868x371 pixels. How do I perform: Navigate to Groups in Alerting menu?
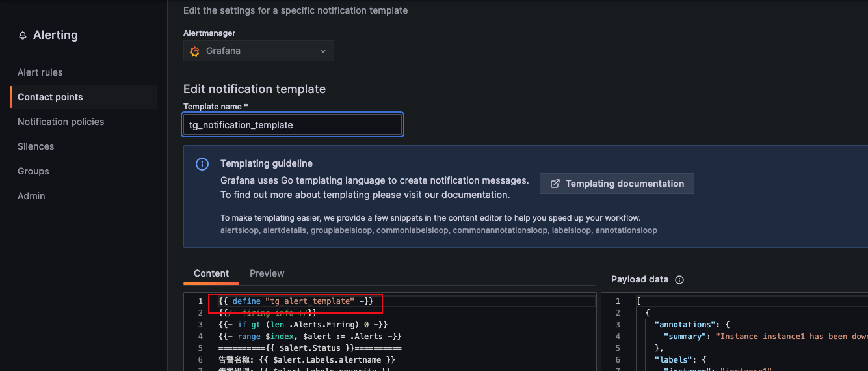(x=33, y=171)
